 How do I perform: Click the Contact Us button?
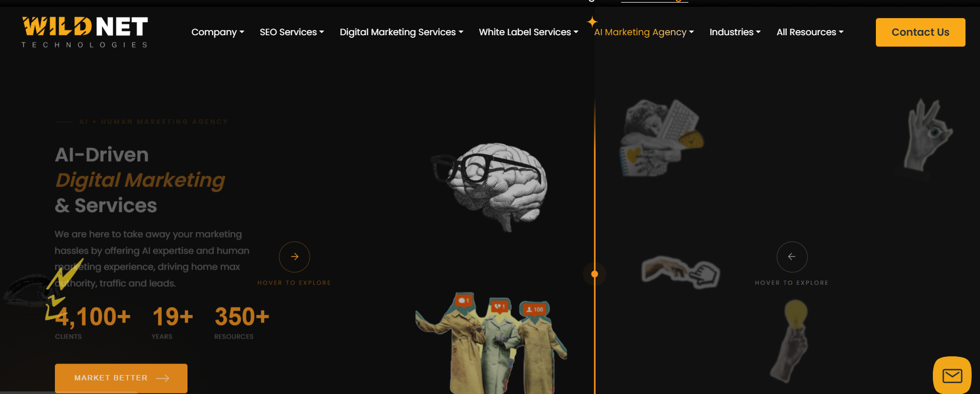click(920, 32)
